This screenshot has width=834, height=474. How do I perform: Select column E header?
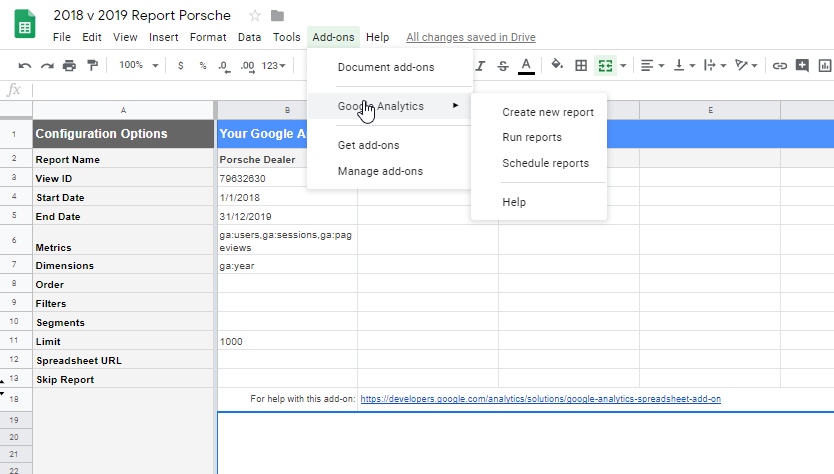click(x=710, y=110)
